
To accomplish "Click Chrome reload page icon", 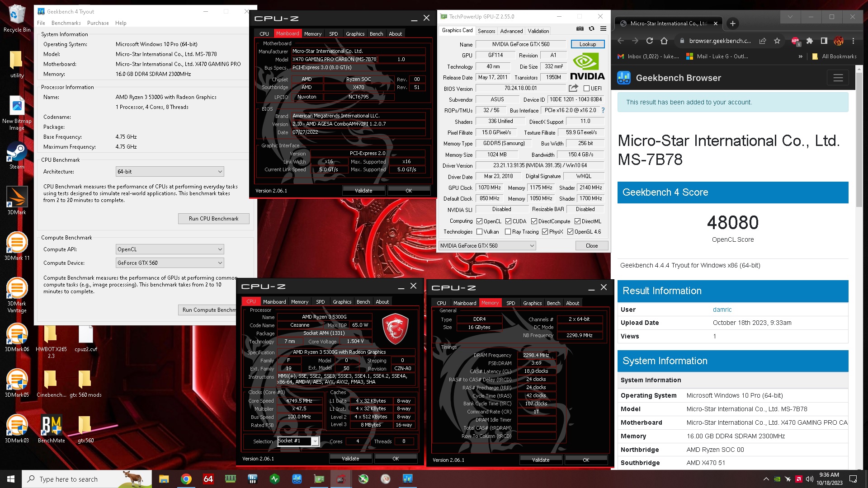I will (x=650, y=41).
